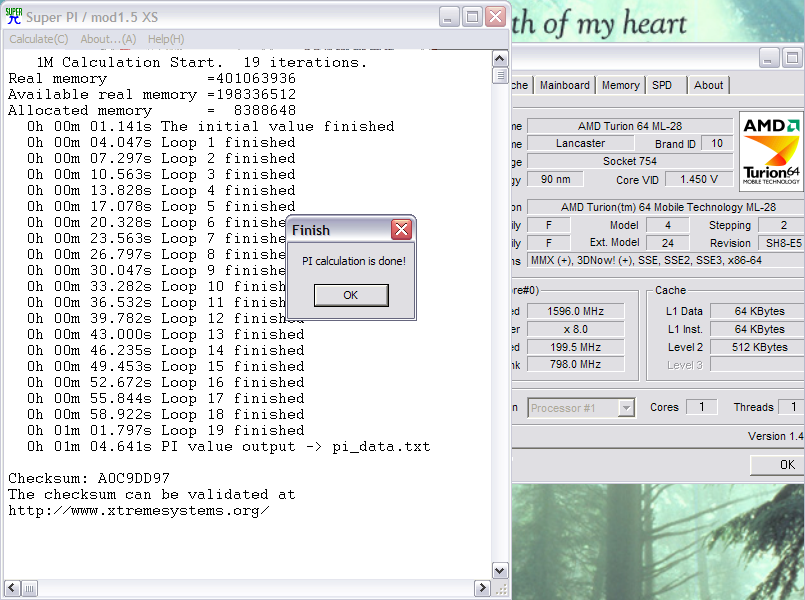Click the L1 Inst. '64 KBytes' cache value
The width and height of the screenshot is (805, 600).
point(758,329)
